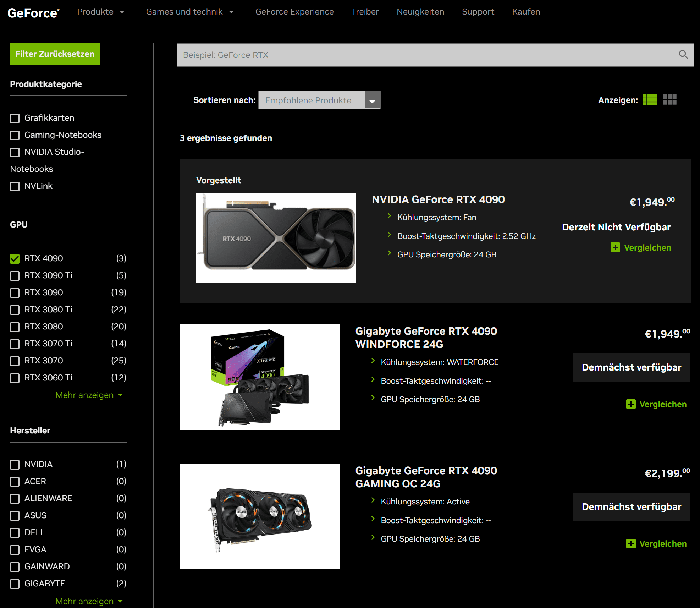Open NVIDIA GeForce RTX 4090 title link

point(438,199)
